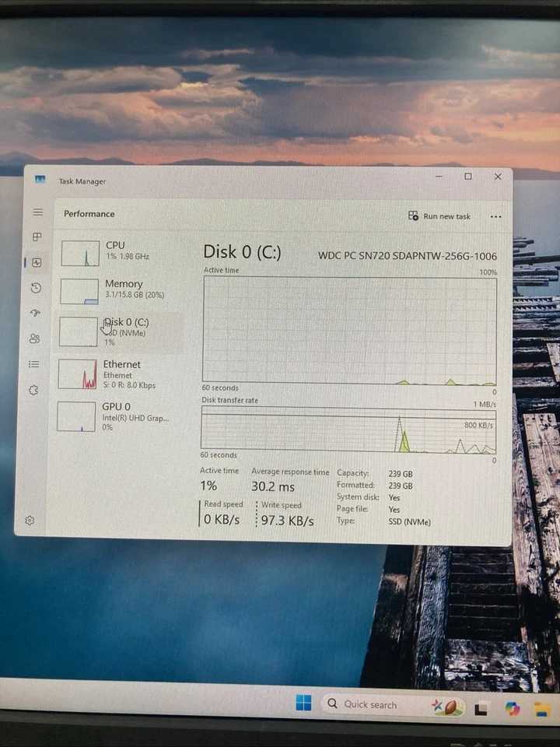560x747 pixels.
Task: Select the Disk 0 (C:) performance entry
Action: 119,332
